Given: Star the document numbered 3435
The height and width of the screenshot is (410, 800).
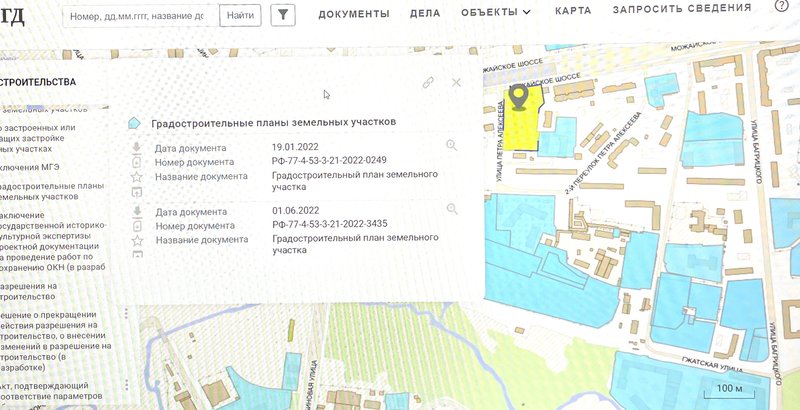Looking at the screenshot, I should [137, 240].
